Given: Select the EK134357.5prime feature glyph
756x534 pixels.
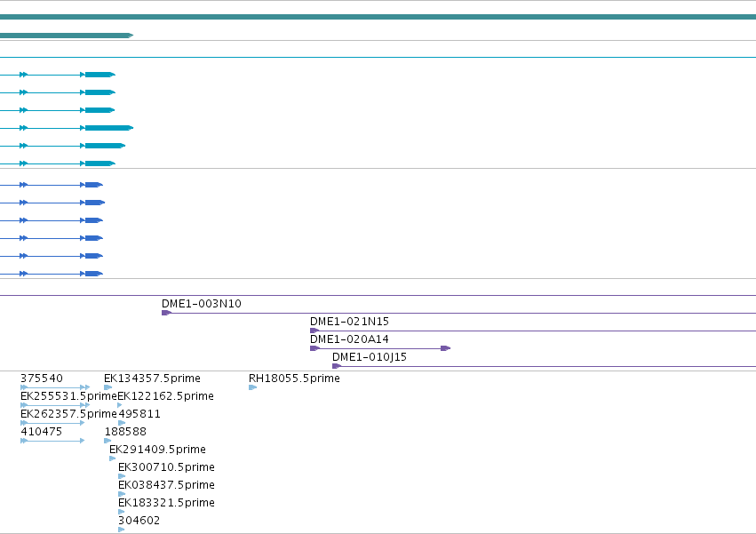Looking at the screenshot, I should (x=108, y=387).
